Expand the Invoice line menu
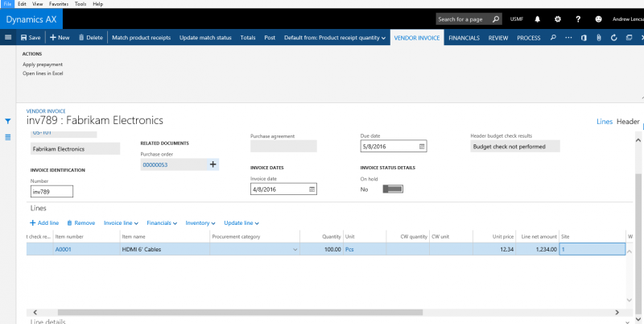 point(121,223)
